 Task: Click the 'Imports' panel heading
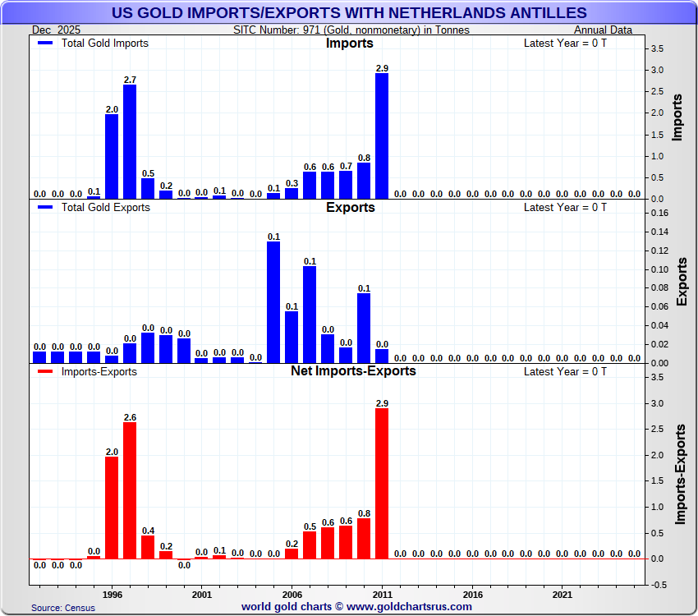(350, 44)
